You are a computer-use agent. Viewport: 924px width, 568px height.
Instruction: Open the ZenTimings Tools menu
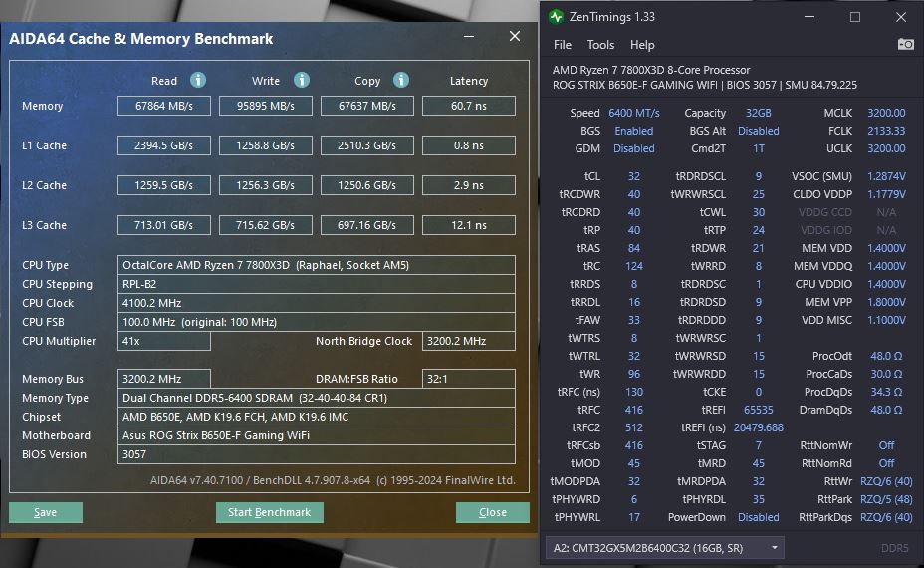pyautogui.click(x=600, y=45)
